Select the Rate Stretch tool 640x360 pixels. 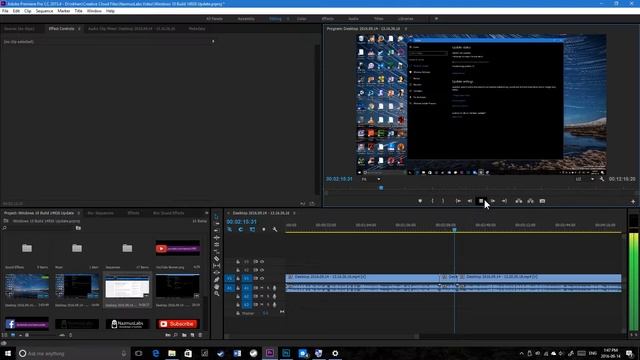tap(217, 244)
